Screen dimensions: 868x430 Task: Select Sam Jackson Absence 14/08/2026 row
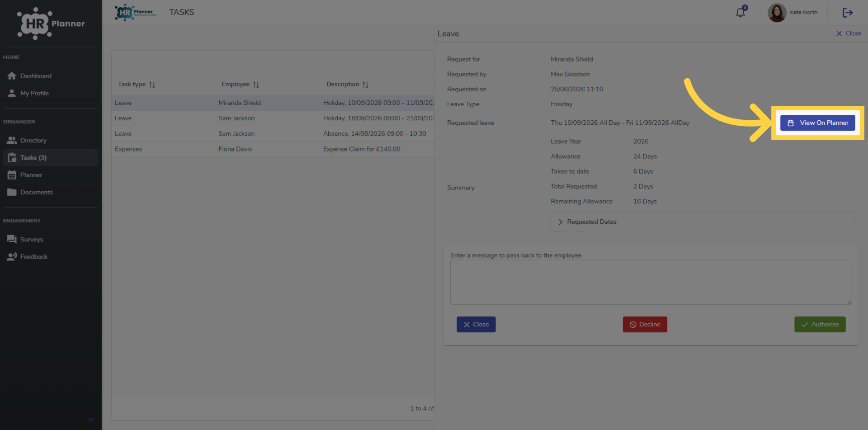coord(273,134)
